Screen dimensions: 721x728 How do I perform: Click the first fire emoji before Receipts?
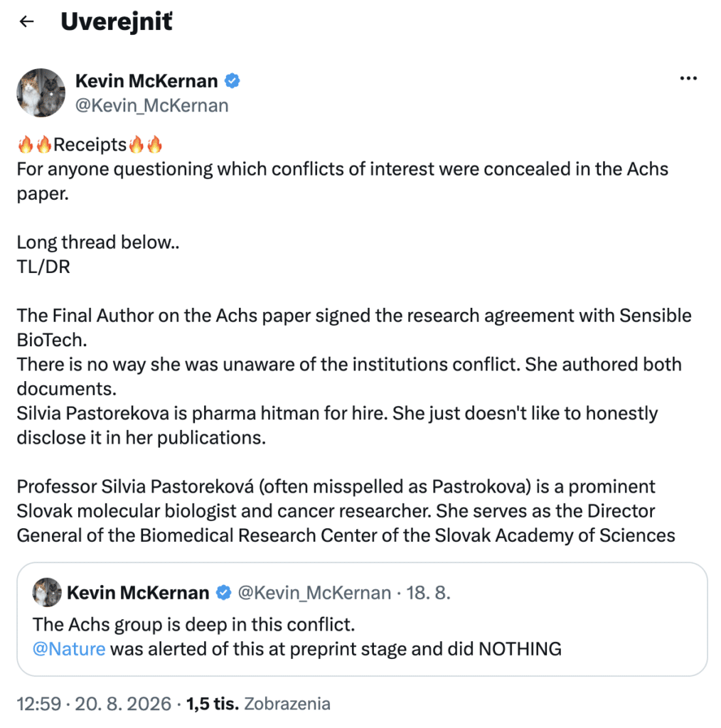26,144
